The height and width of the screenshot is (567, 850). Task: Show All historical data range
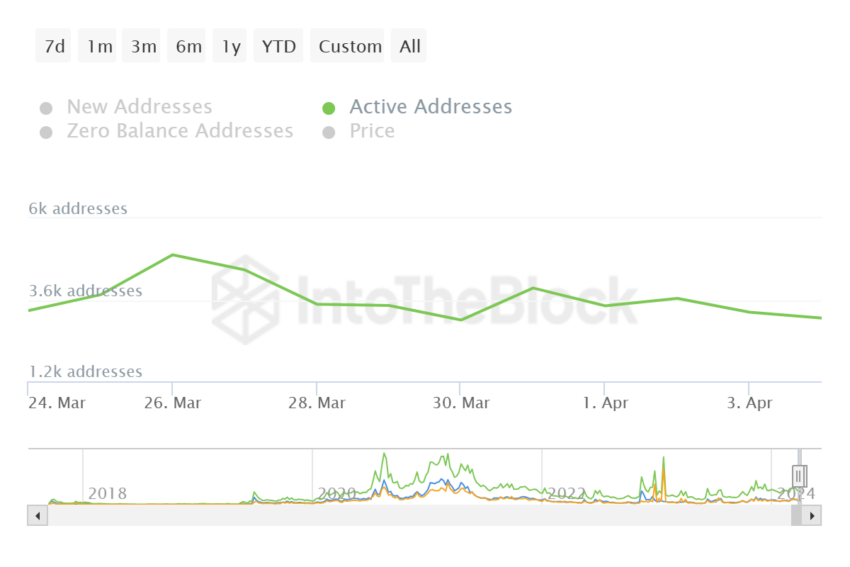[x=410, y=46]
